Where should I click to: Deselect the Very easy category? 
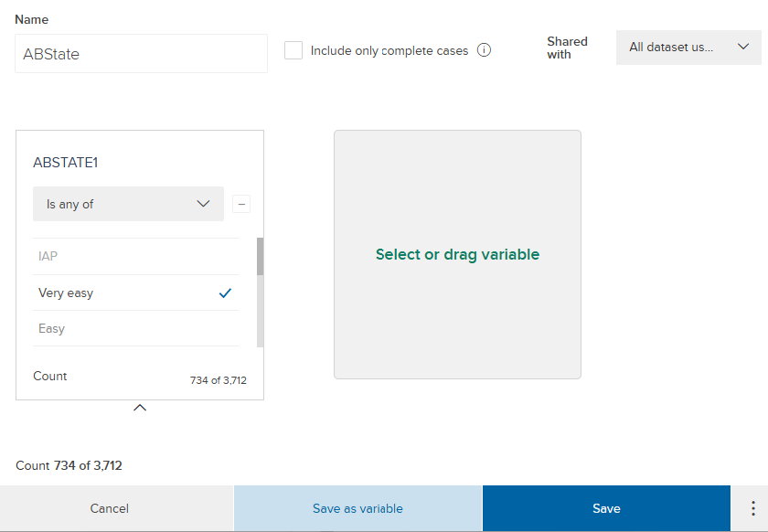(x=66, y=293)
